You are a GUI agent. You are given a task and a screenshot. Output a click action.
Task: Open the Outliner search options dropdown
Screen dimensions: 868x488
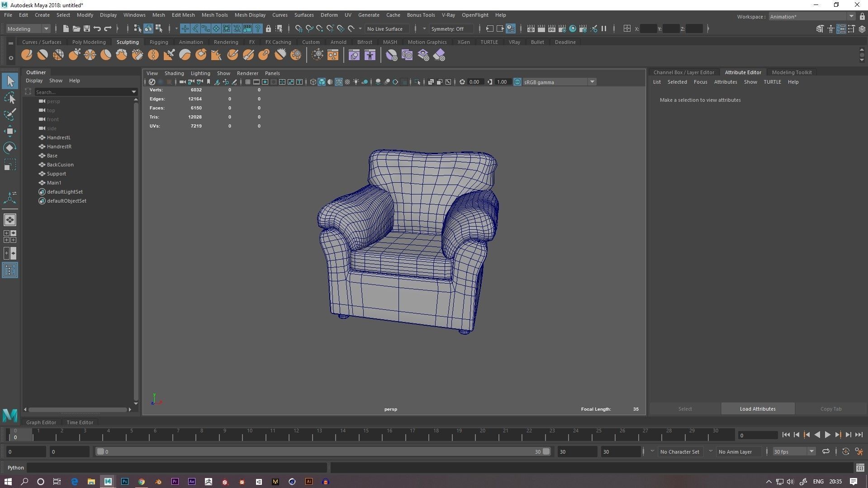coord(134,92)
